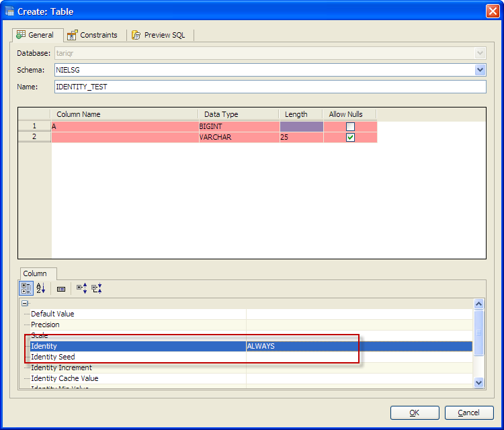The width and height of the screenshot is (504, 430).
Task: Click the Allow Nulls column header
Action: (x=349, y=114)
